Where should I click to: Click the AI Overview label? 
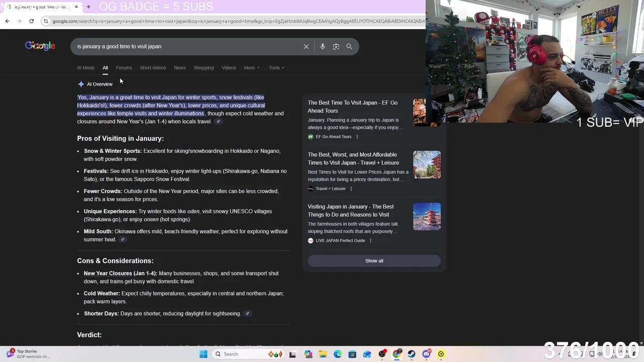pyautogui.click(x=100, y=84)
